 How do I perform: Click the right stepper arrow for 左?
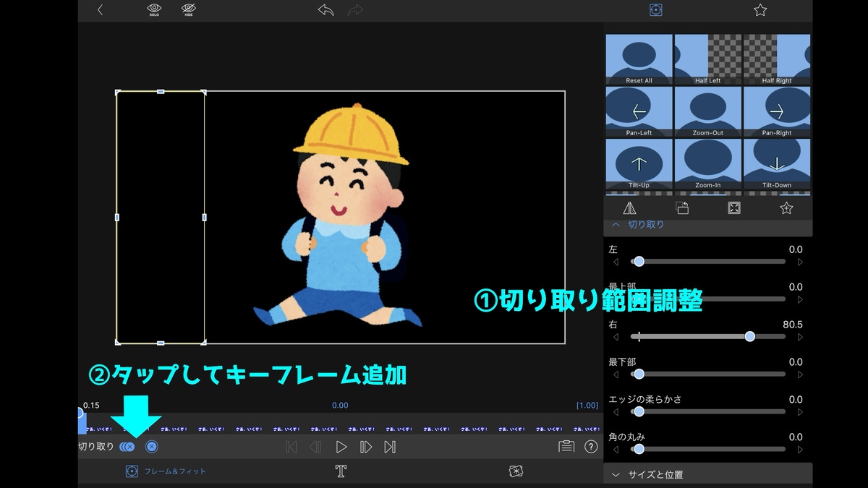click(x=799, y=261)
